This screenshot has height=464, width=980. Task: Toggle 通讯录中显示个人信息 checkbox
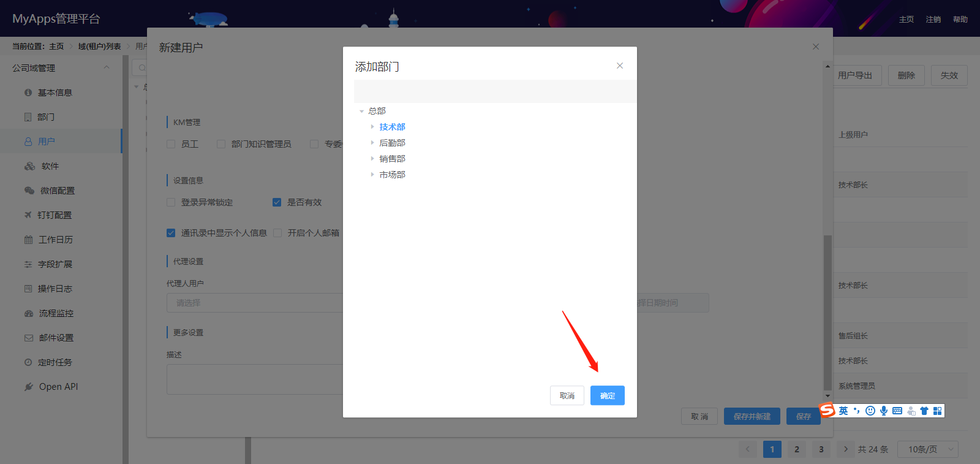(171, 233)
